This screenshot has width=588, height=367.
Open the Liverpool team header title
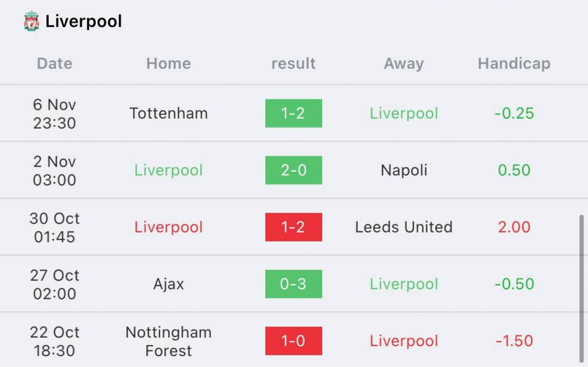coord(84,21)
